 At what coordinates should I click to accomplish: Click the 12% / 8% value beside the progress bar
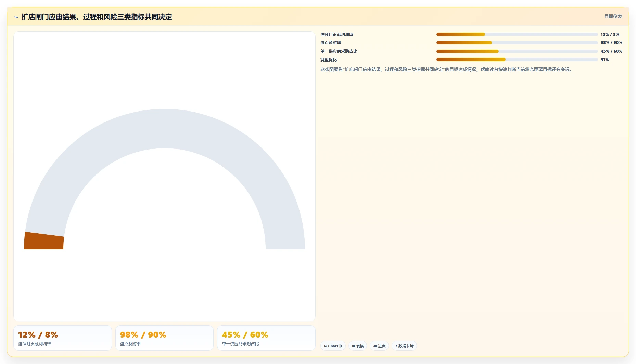pos(610,35)
